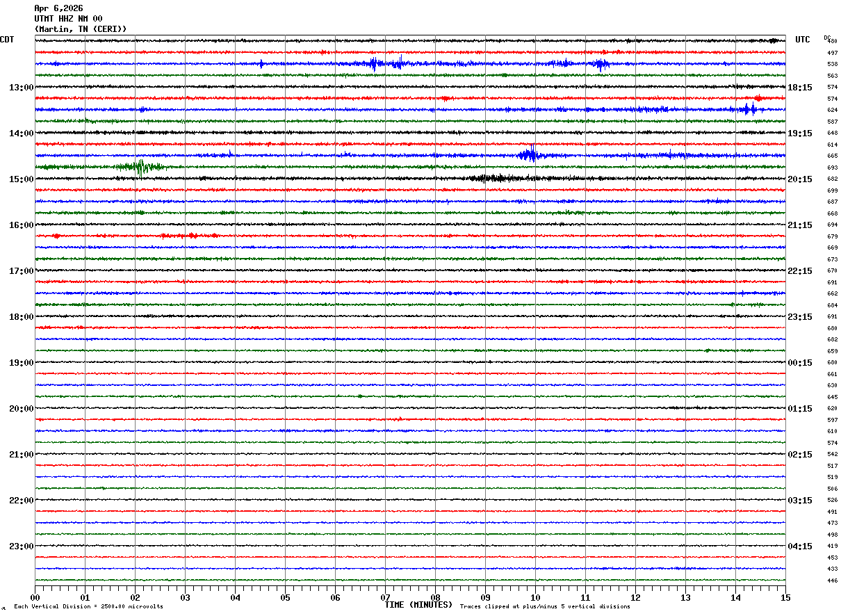Click the 23:00 CDT row label
The height and width of the screenshot is (616, 841).
pos(21,546)
